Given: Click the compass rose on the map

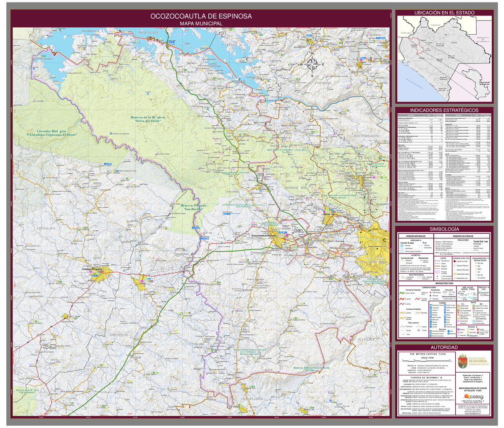Looking at the screenshot, I should [x=312, y=65].
